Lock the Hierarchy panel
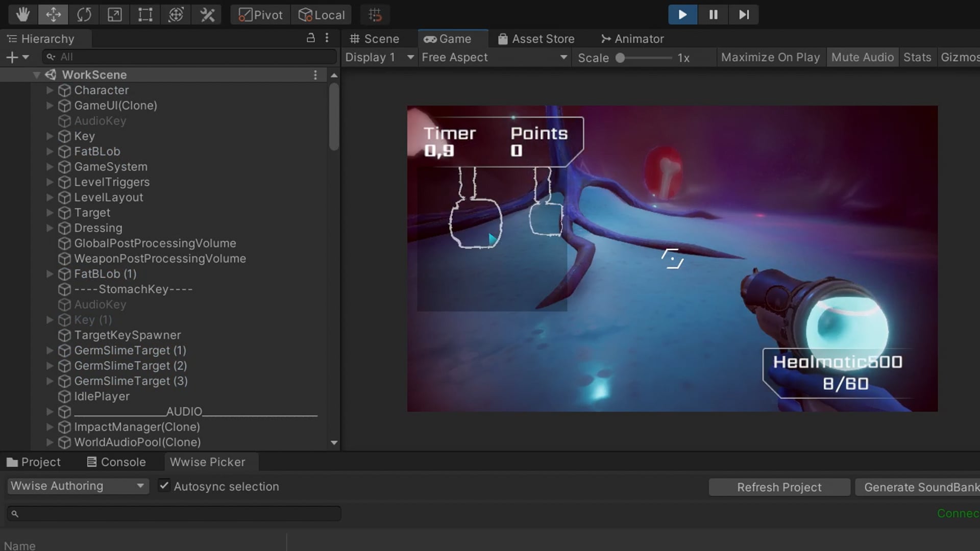 (x=310, y=38)
